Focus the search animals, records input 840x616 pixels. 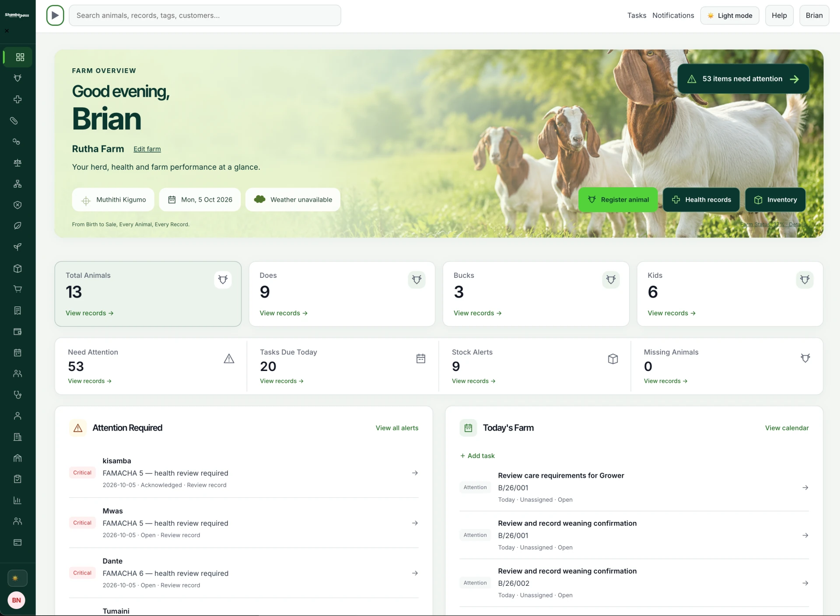[x=205, y=15]
